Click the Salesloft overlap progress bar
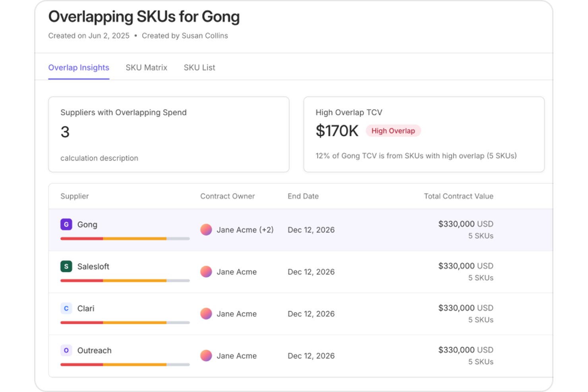This screenshot has height=392, width=588. (x=125, y=281)
